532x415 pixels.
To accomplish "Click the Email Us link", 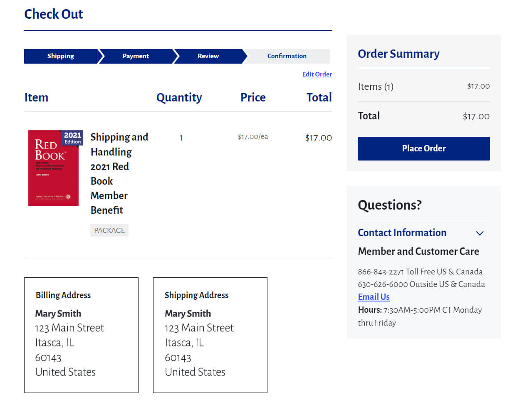I will click(374, 297).
